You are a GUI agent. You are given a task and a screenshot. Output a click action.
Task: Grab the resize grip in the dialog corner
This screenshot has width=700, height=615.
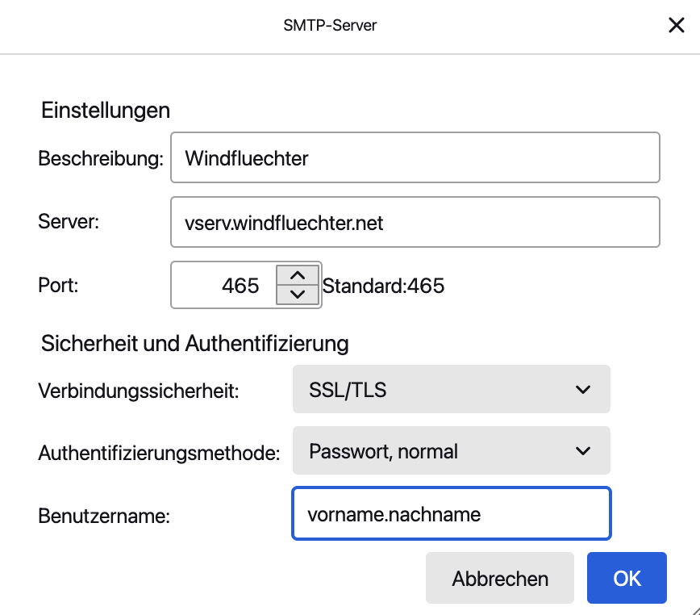[694, 610]
